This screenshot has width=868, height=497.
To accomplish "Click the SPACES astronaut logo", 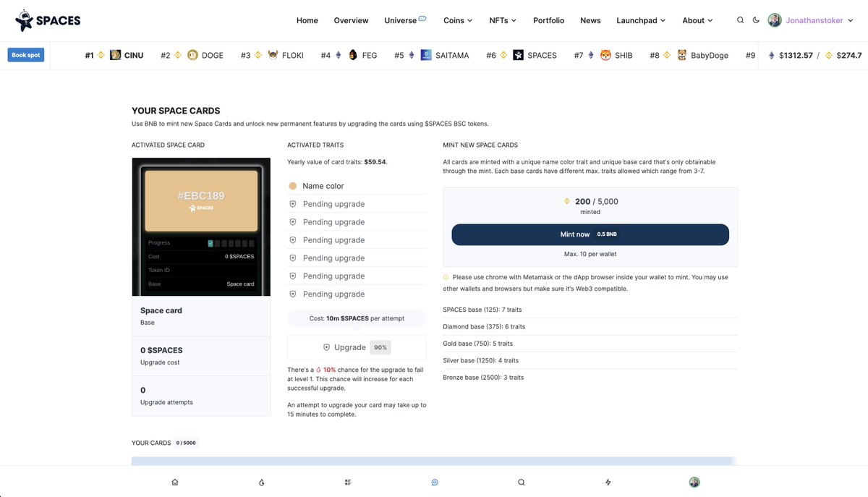I will (x=48, y=20).
